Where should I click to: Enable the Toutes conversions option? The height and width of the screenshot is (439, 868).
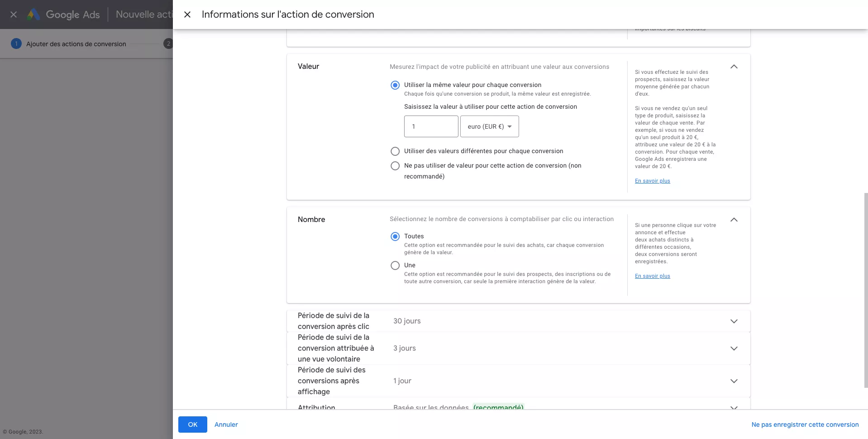coord(395,236)
